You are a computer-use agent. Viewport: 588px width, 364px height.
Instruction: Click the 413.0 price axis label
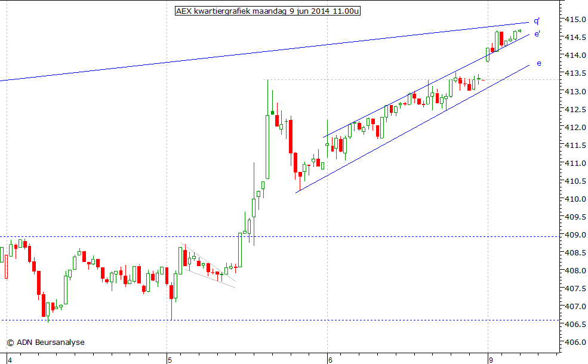click(x=575, y=91)
